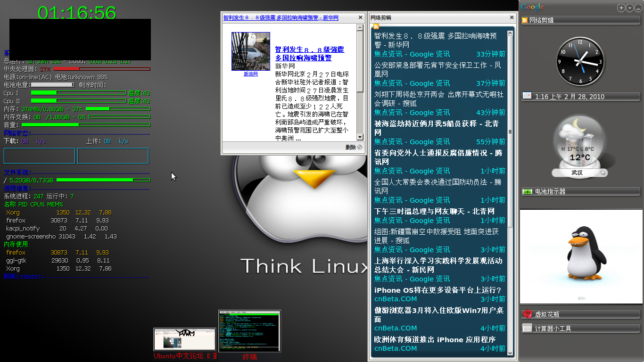The image size is (644, 362).
Task: Open headline 智利发生8.8级强震 in feed list
Action: (x=436, y=40)
